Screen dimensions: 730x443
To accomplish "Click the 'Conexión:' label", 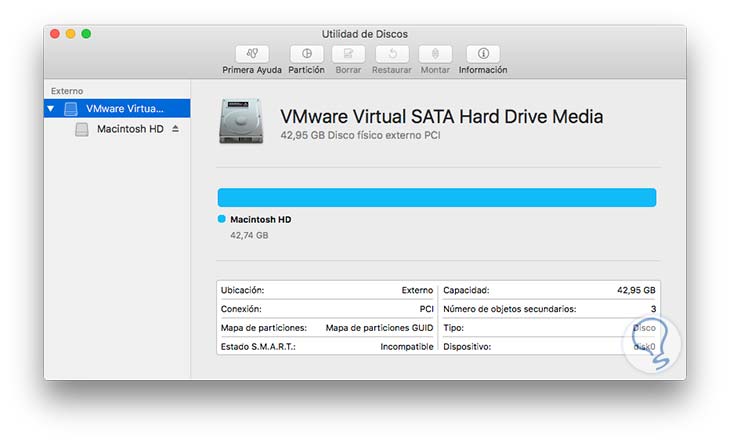I will (241, 309).
